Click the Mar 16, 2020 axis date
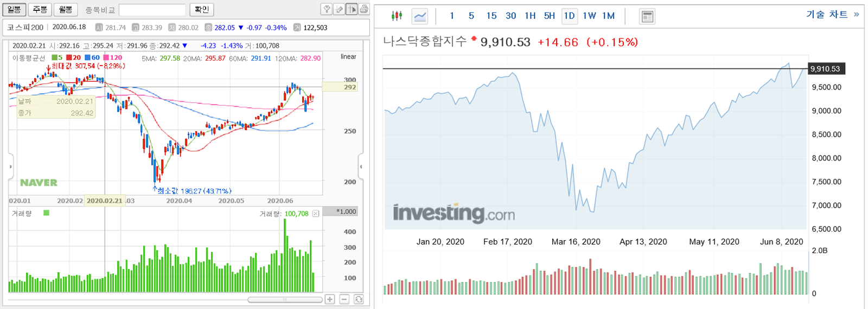The width and height of the screenshot is (868, 309). [x=576, y=242]
